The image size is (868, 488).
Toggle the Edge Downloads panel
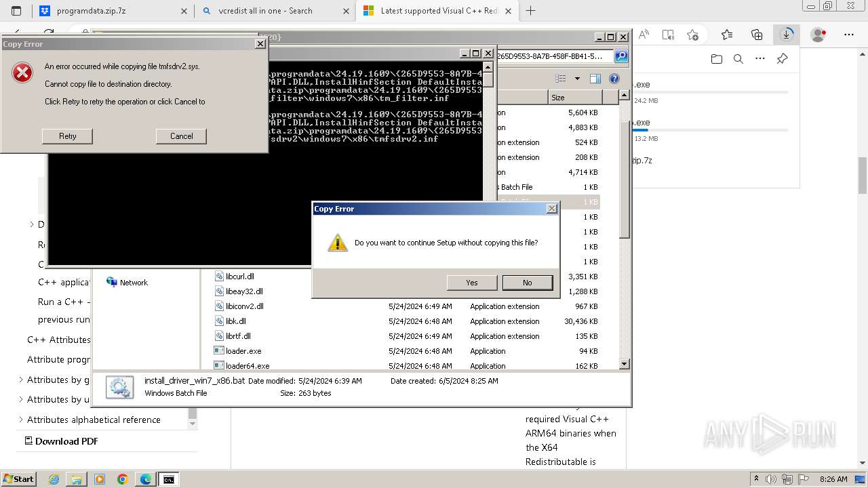point(787,35)
